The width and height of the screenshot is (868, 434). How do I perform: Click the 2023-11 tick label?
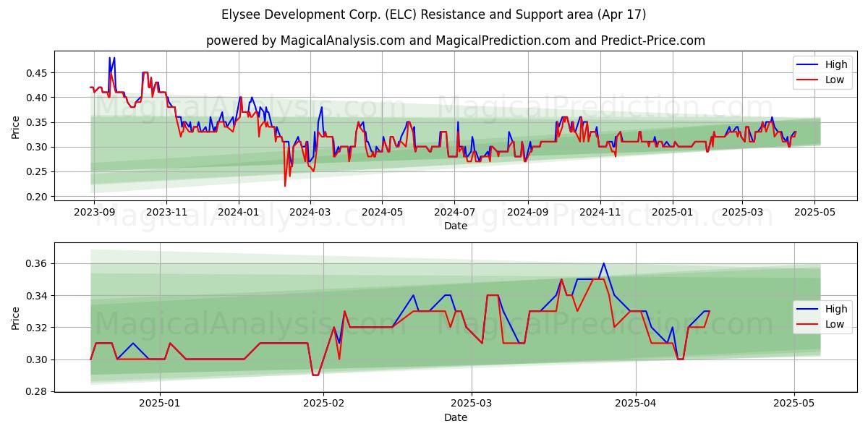[166, 212]
